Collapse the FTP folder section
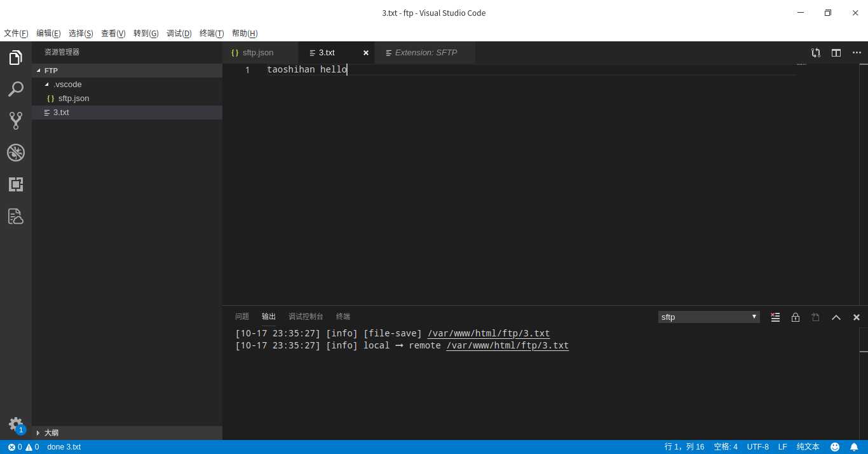 (x=127, y=71)
